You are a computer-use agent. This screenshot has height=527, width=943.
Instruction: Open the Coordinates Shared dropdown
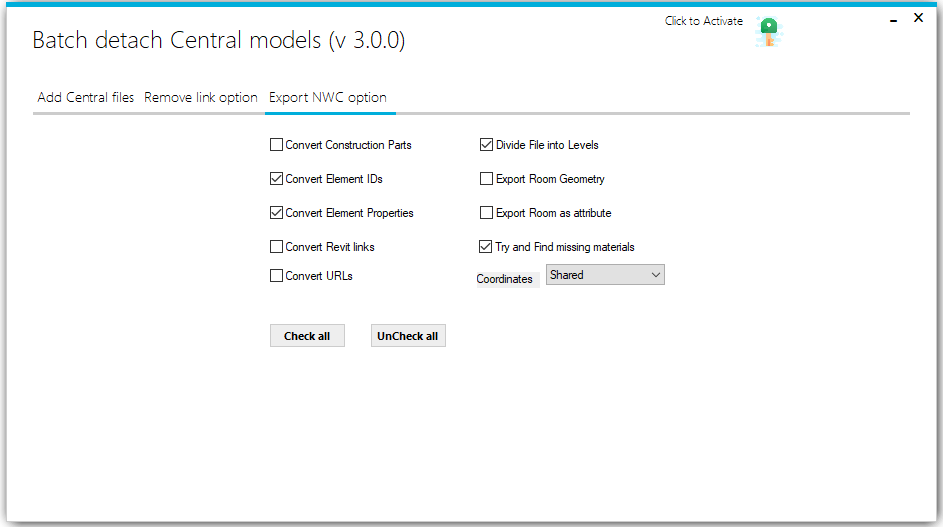tap(605, 275)
